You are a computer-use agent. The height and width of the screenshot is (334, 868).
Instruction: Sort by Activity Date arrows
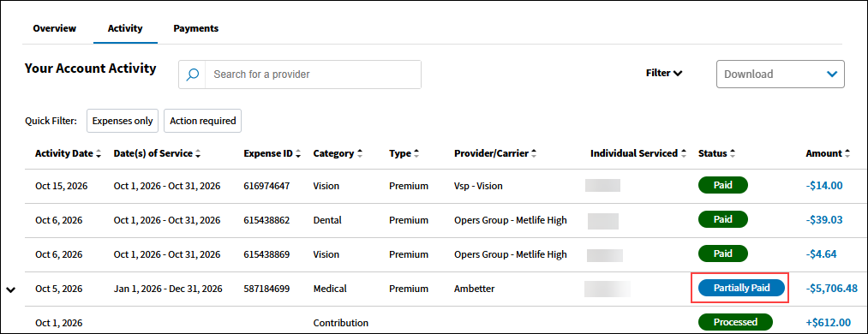pos(99,154)
